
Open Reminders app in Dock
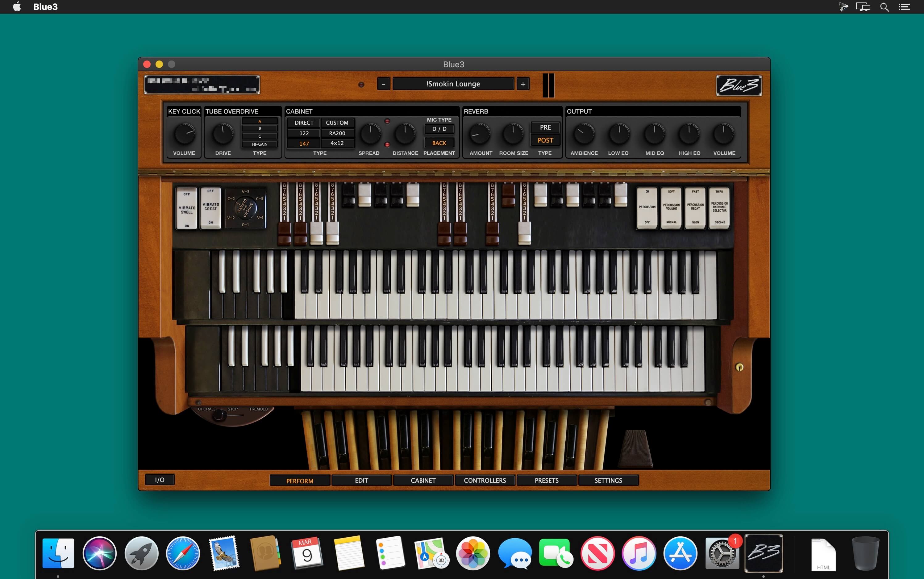(390, 553)
